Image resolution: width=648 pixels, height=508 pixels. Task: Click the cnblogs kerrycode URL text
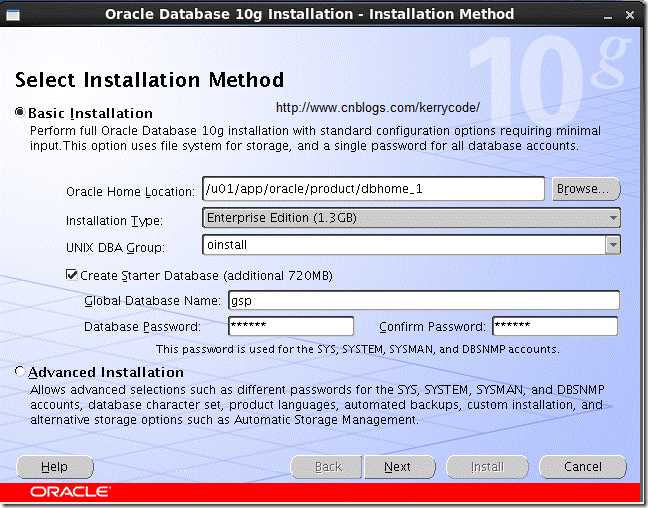tap(378, 107)
